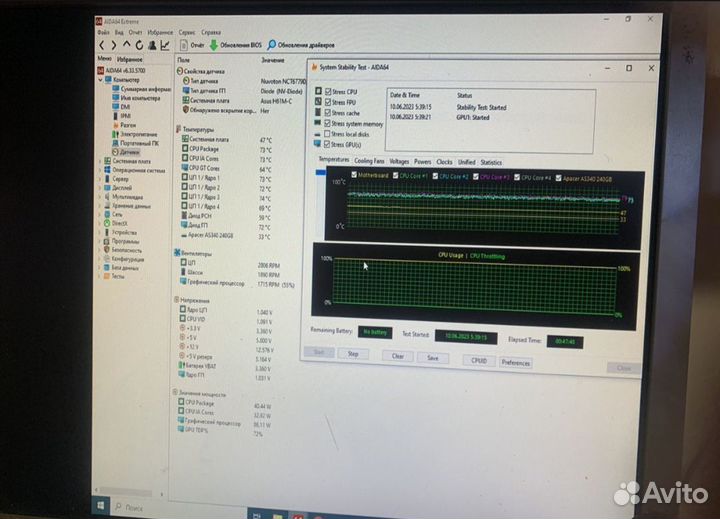The width and height of the screenshot is (720, 519).
Task: Click the green Обновления BIOS arrow
Action: click(214, 45)
